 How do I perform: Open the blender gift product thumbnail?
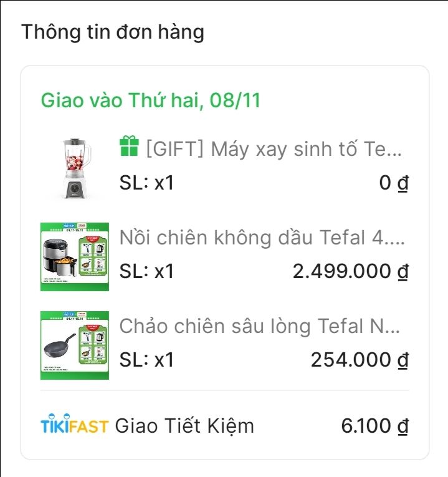(75, 167)
